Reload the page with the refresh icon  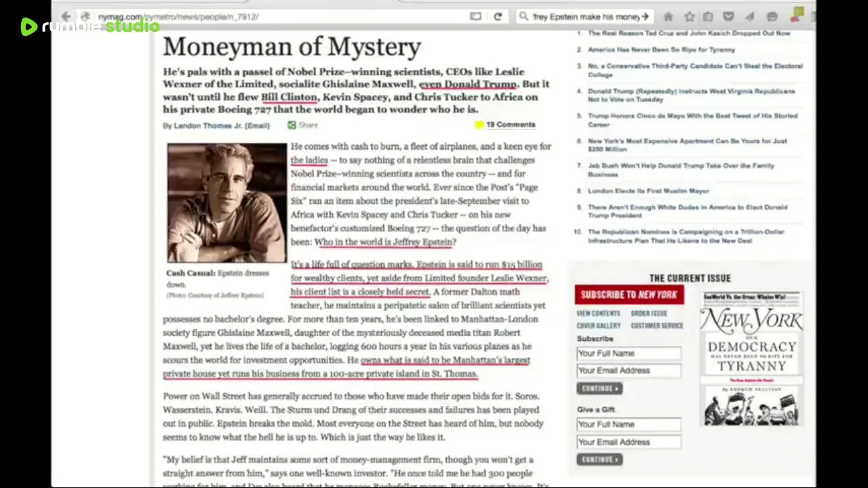pyautogui.click(x=498, y=16)
